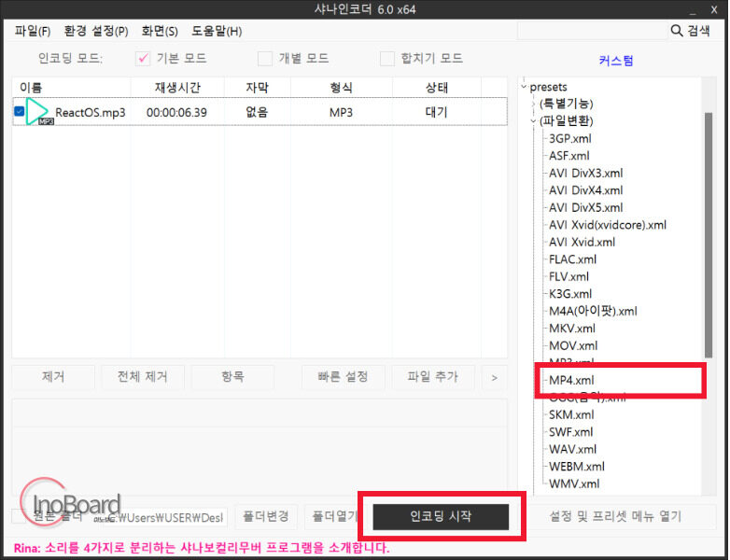Select the ReactOS.mp3 file name
This screenshot has height=560, width=730.
pyautogui.click(x=91, y=113)
